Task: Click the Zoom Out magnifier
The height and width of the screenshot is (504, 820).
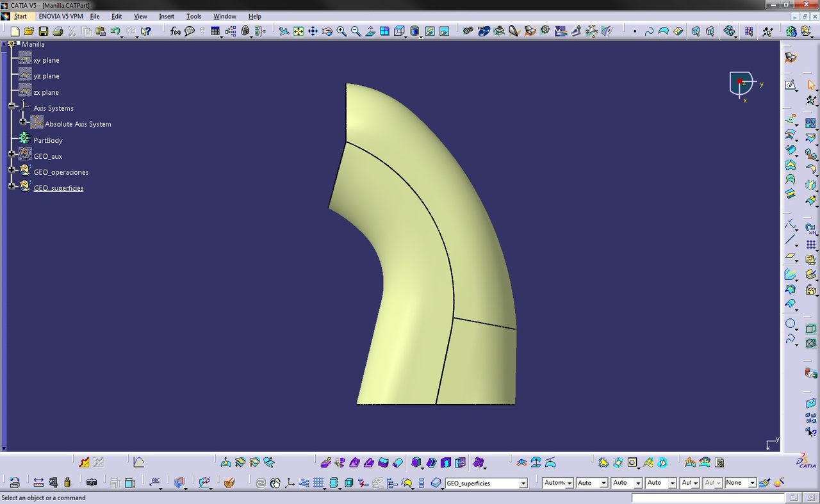Action: 356,31
